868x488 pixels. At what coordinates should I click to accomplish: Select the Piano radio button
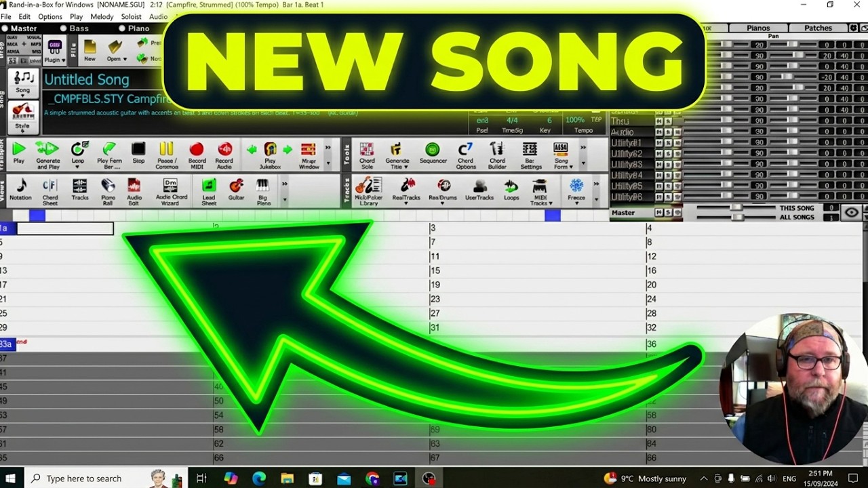click(x=122, y=28)
